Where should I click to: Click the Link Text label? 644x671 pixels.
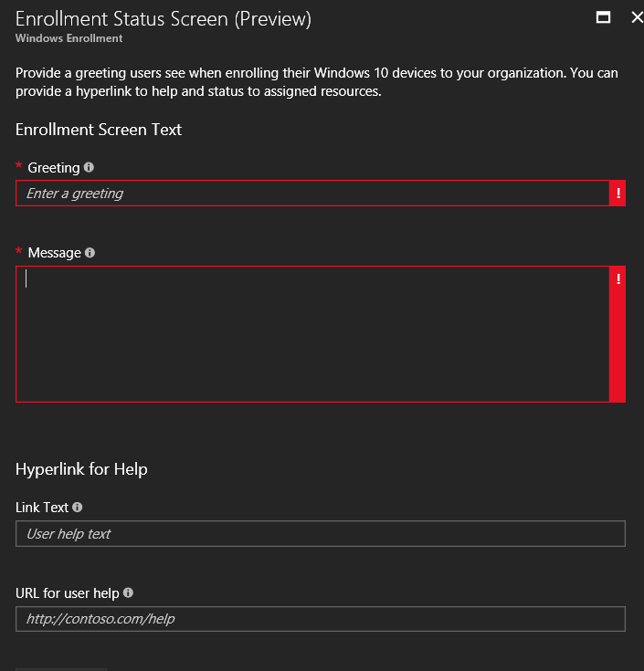click(42, 508)
